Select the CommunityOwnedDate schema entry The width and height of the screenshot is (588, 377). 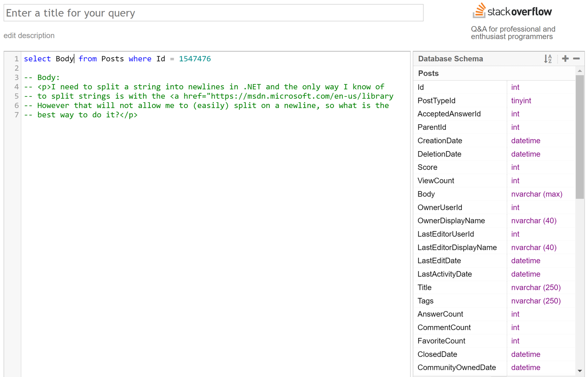456,368
